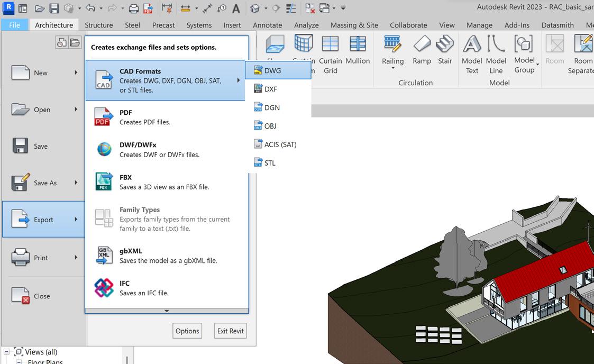Choose Save As in the File menu
This screenshot has height=364, width=594.
tap(44, 183)
